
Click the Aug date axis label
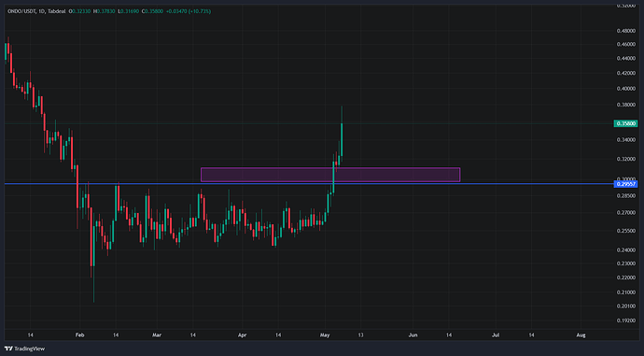(581, 335)
